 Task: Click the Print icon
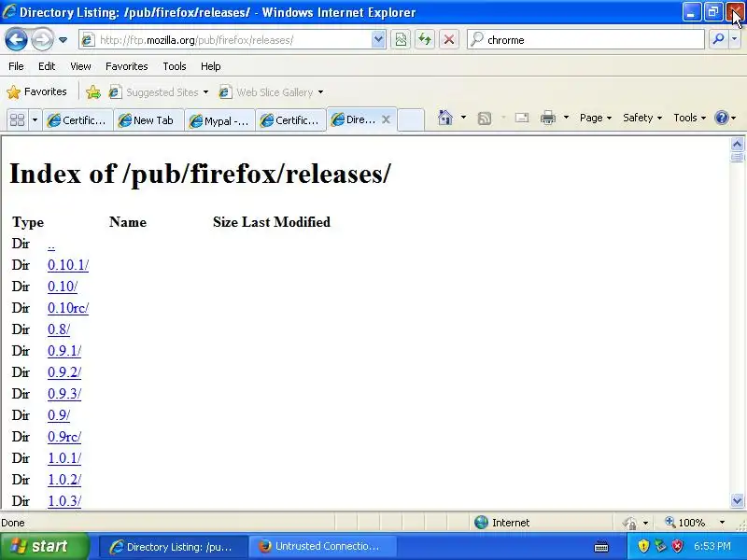click(x=548, y=118)
